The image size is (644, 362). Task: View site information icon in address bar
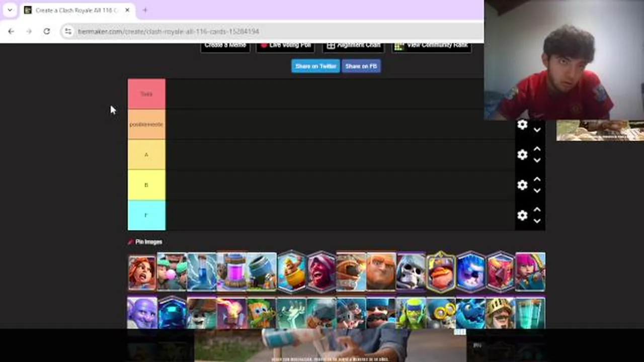(x=68, y=31)
